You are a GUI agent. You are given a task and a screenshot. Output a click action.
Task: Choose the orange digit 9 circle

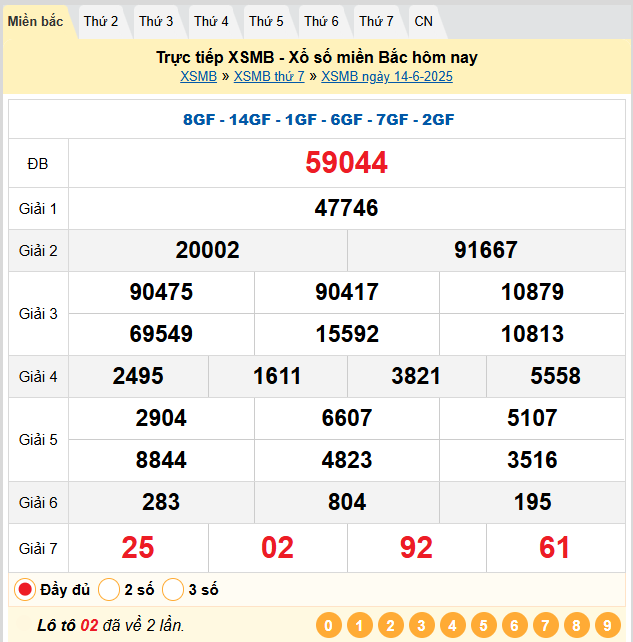606,626
